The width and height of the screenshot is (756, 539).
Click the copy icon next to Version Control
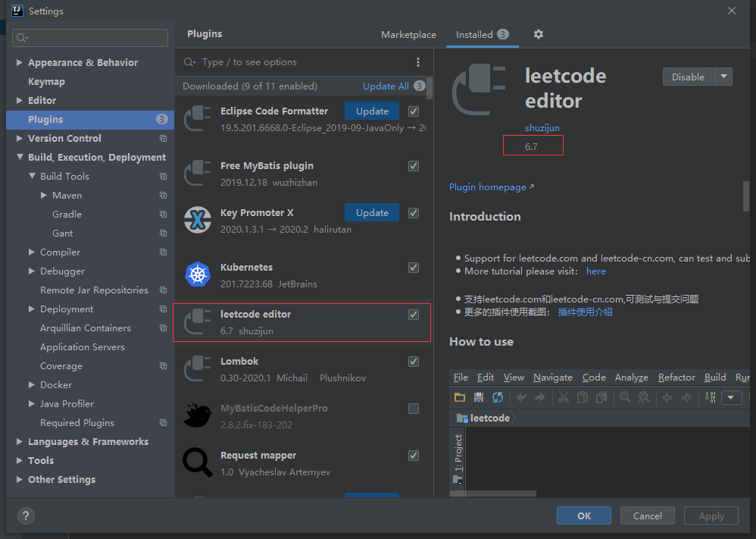click(x=163, y=139)
